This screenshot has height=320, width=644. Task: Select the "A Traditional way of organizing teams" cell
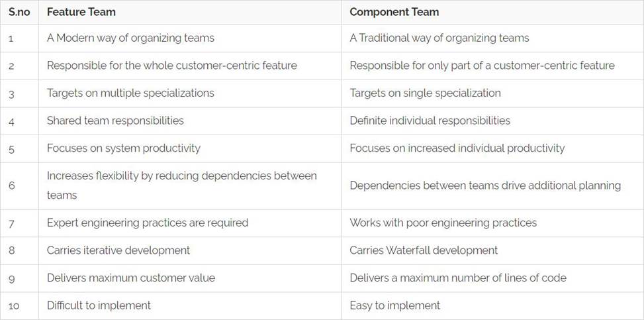click(x=439, y=38)
